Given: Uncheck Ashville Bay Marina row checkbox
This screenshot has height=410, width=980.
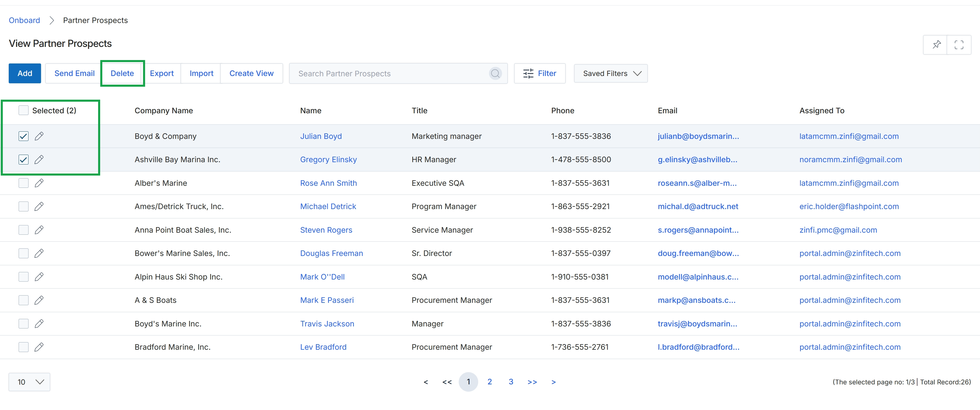Looking at the screenshot, I should [x=24, y=160].
